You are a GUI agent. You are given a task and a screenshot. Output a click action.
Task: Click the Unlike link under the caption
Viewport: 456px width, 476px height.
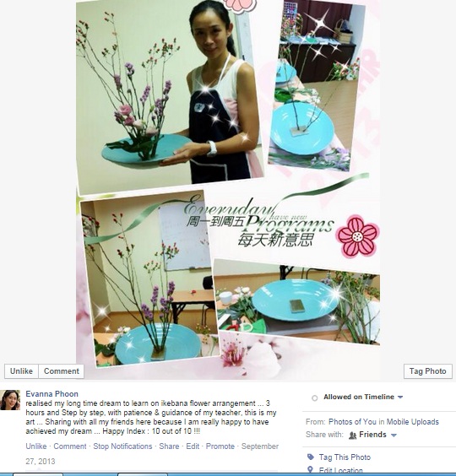[36, 446]
